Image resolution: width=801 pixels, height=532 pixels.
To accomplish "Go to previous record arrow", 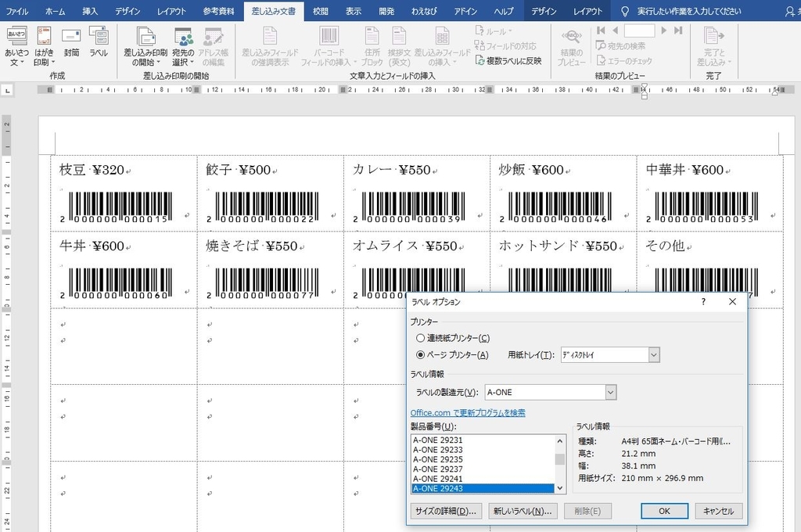I will (x=615, y=31).
